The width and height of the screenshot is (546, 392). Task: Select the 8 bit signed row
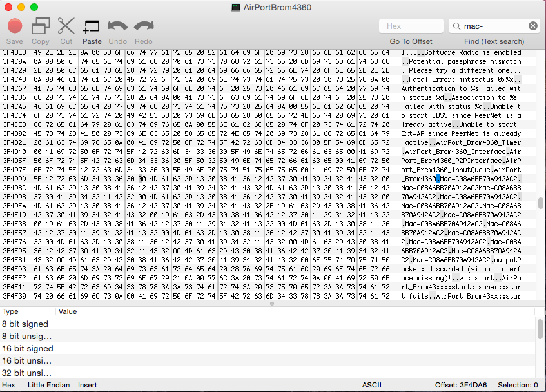(x=268, y=324)
